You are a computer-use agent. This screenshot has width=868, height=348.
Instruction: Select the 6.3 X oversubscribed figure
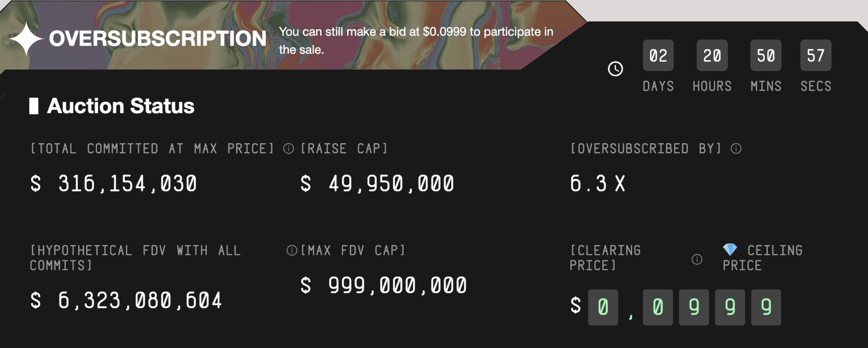click(598, 184)
